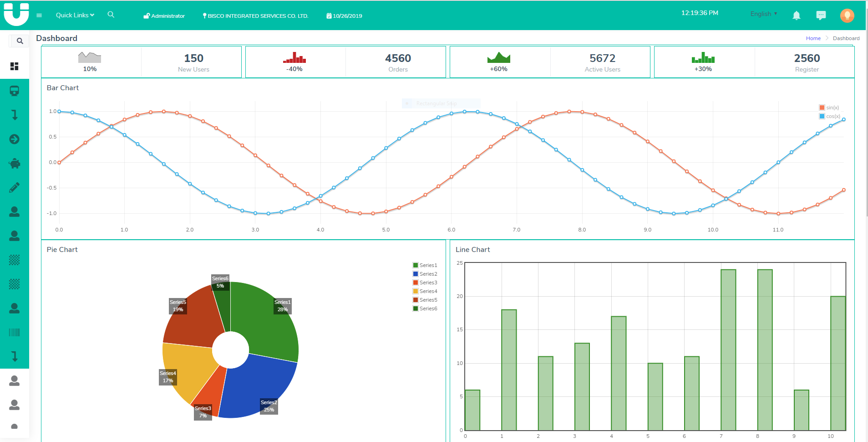
Task: Open the user avatar profile menu
Action: (847, 15)
